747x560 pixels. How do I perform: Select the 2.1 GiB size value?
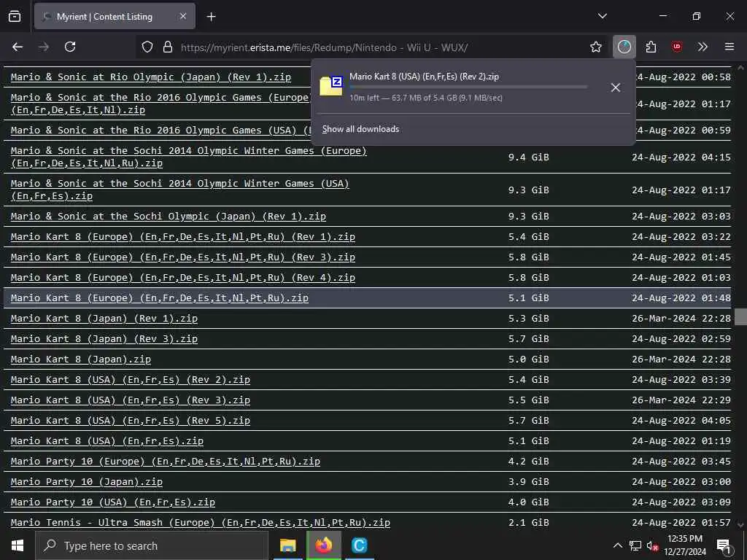tap(528, 523)
